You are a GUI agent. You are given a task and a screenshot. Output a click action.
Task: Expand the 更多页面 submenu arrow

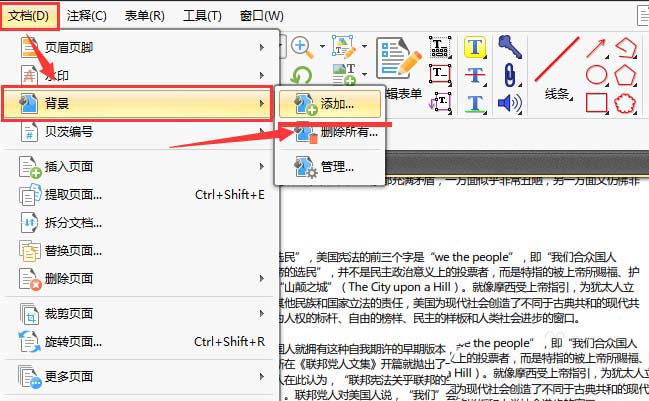[262, 377]
